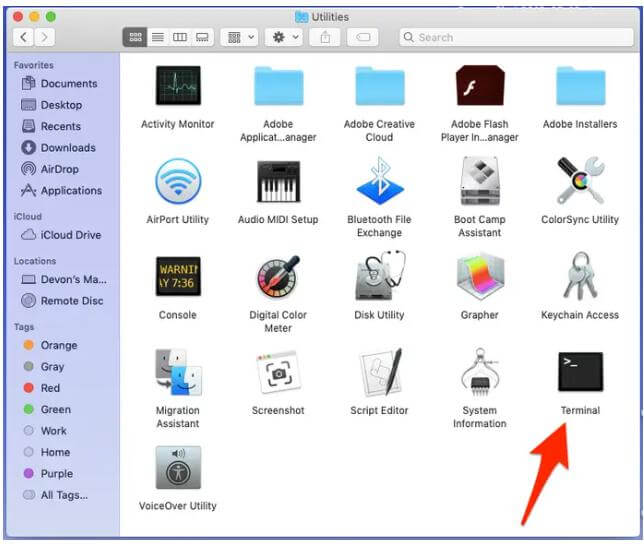644x544 pixels.
Task: Select Remote Disc in Locations
Action: 62,301
